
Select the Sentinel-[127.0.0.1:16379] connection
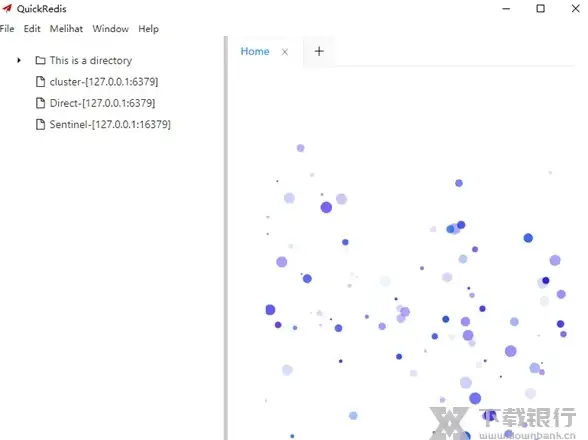(110, 125)
